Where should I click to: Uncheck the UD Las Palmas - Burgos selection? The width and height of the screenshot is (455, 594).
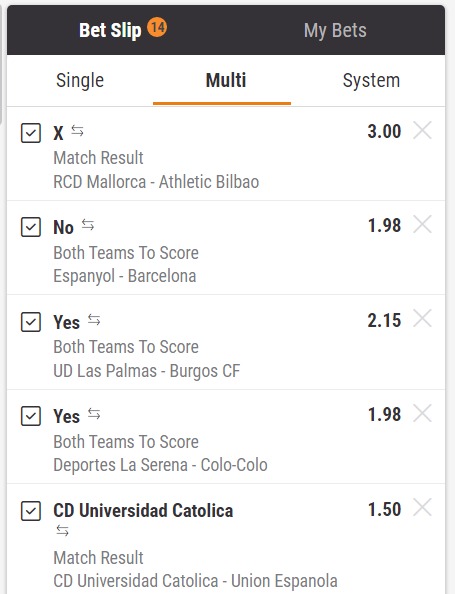point(31,322)
